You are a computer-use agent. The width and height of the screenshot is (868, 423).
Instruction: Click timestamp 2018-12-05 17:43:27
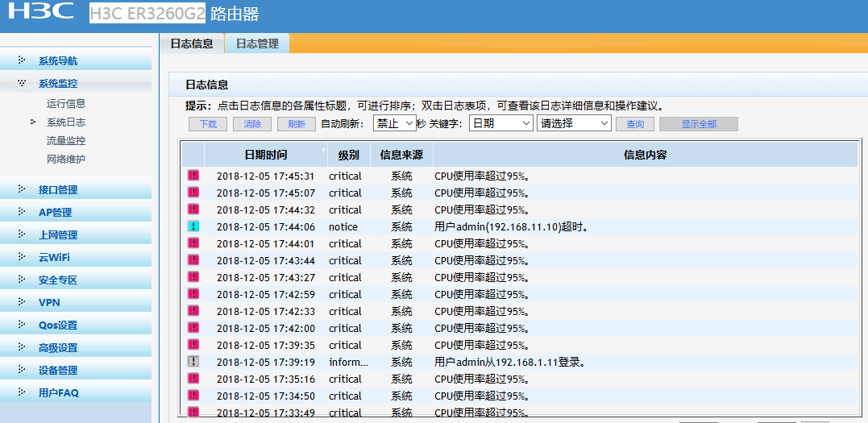266,277
